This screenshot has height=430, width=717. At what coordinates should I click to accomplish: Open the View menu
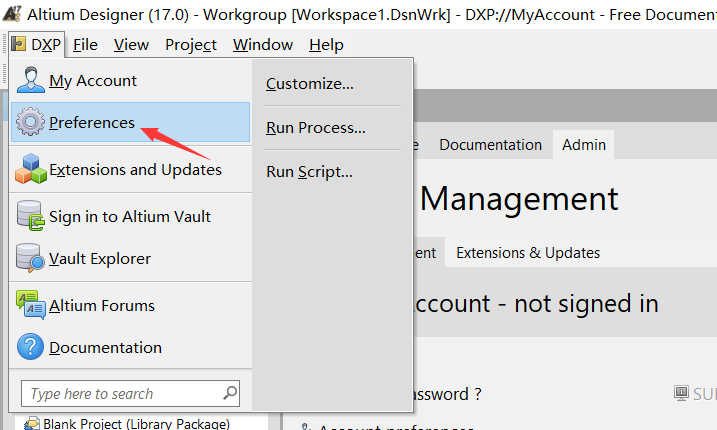pos(131,44)
